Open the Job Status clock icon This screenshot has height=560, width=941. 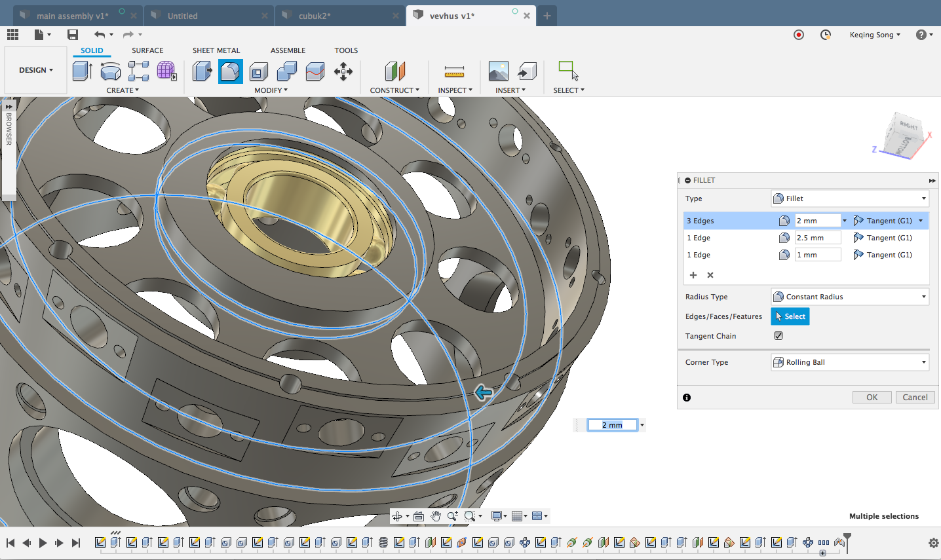(x=826, y=35)
